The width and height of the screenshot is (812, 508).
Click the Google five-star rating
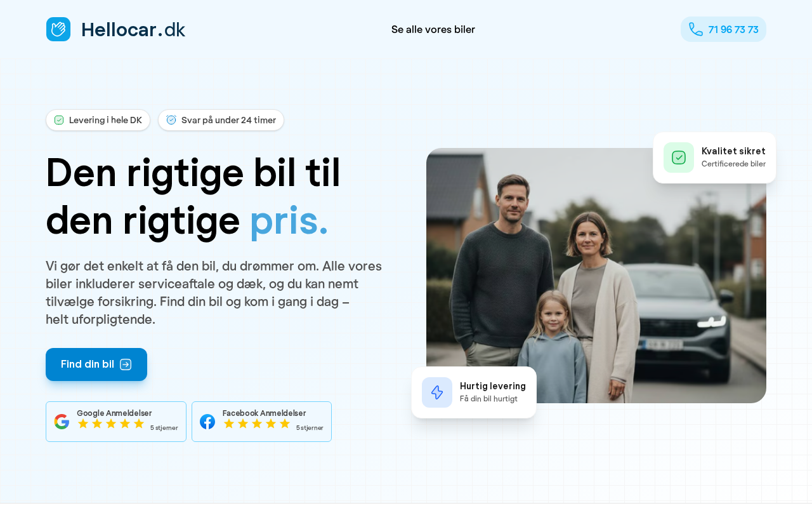[x=111, y=424]
